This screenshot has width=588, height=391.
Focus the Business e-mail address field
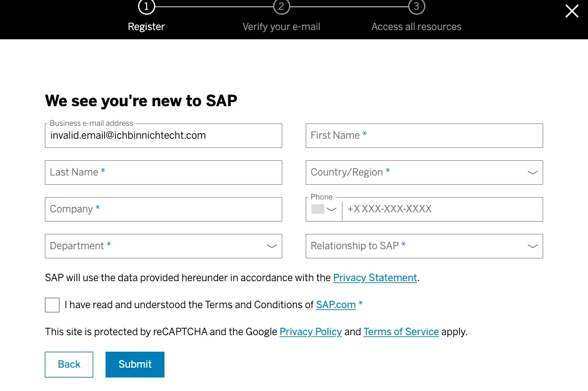click(163, 136)
